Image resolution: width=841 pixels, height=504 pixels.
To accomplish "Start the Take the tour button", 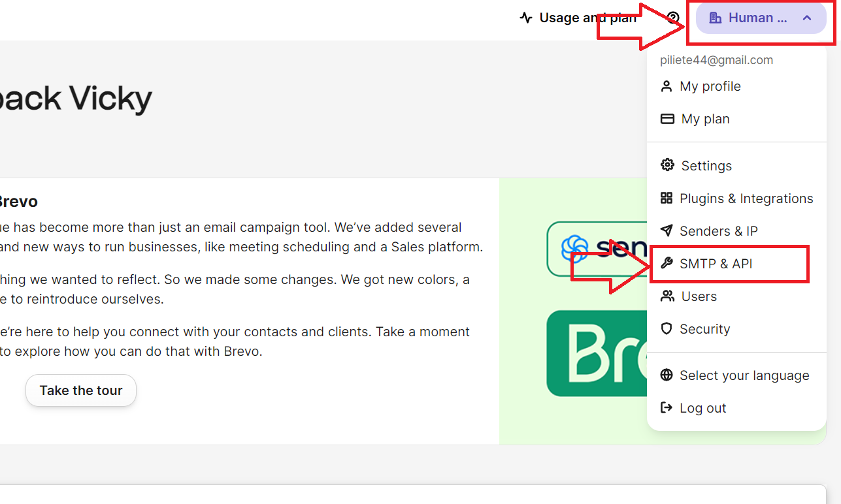I will tap(81, 390).
